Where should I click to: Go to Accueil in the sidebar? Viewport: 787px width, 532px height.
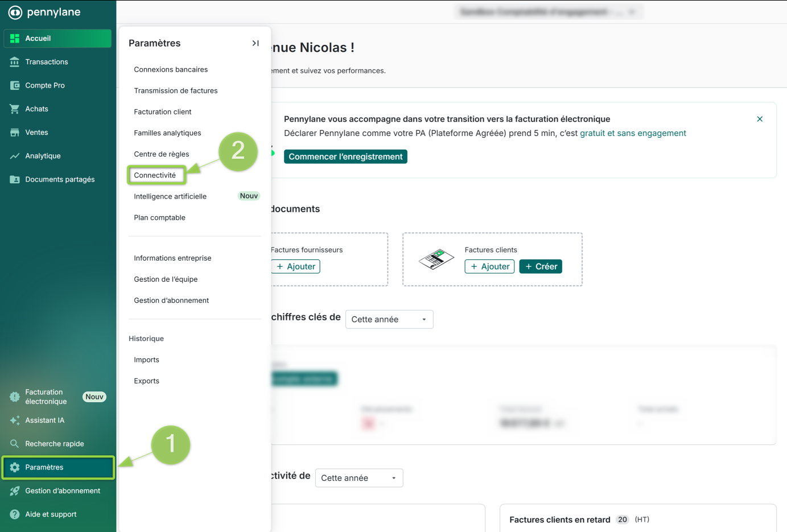tap(57, 39)
